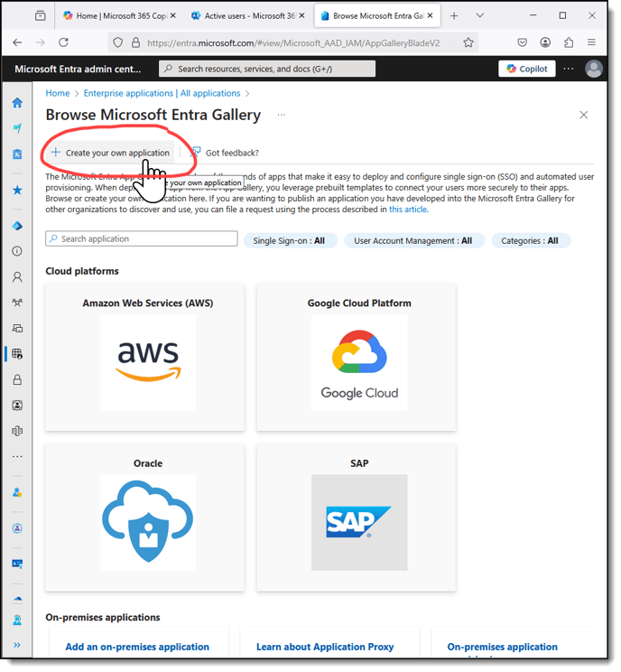Select the SAP app tile
Viewport: 621px width, 672px height.
357,518
